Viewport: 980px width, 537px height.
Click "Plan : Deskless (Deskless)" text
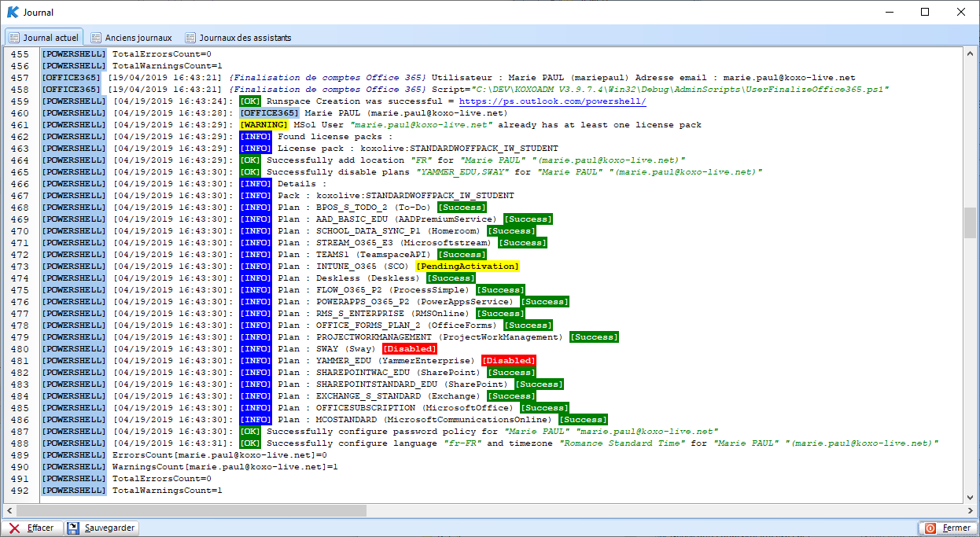click(x=349, y=278)
